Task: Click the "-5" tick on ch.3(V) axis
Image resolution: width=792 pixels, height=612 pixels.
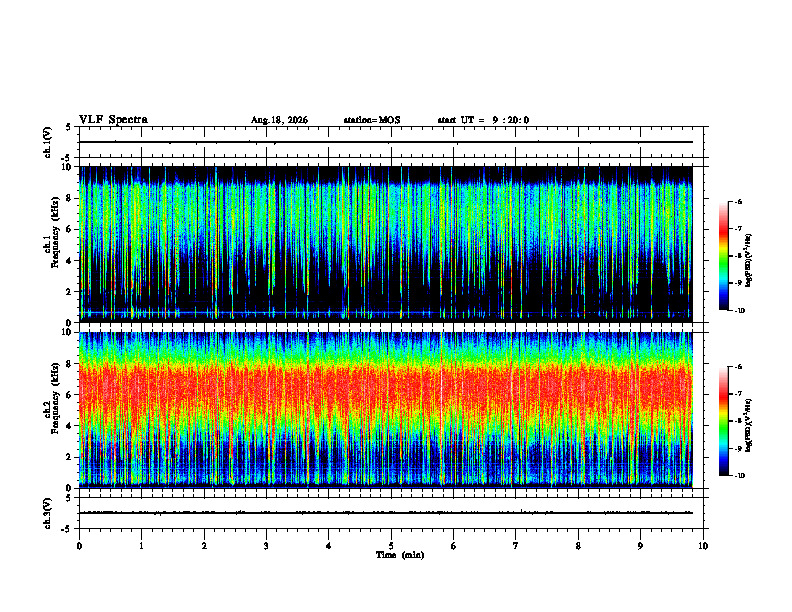Action: 67,529
